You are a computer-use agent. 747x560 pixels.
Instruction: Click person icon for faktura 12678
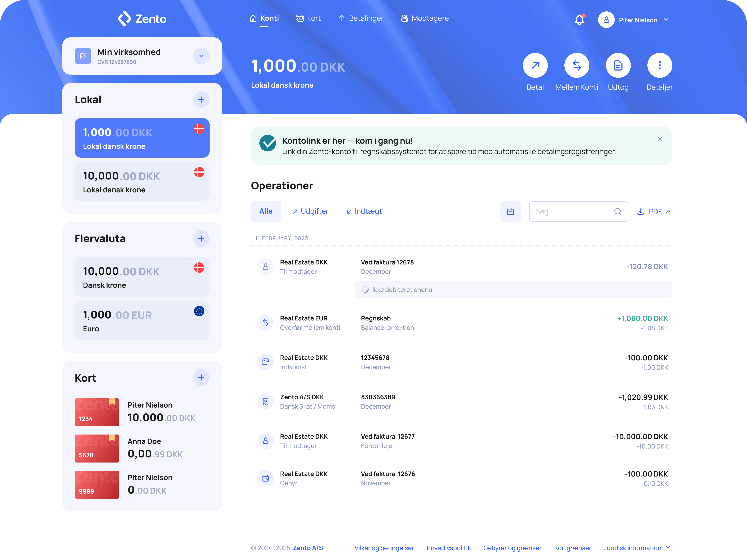[265, 267]
